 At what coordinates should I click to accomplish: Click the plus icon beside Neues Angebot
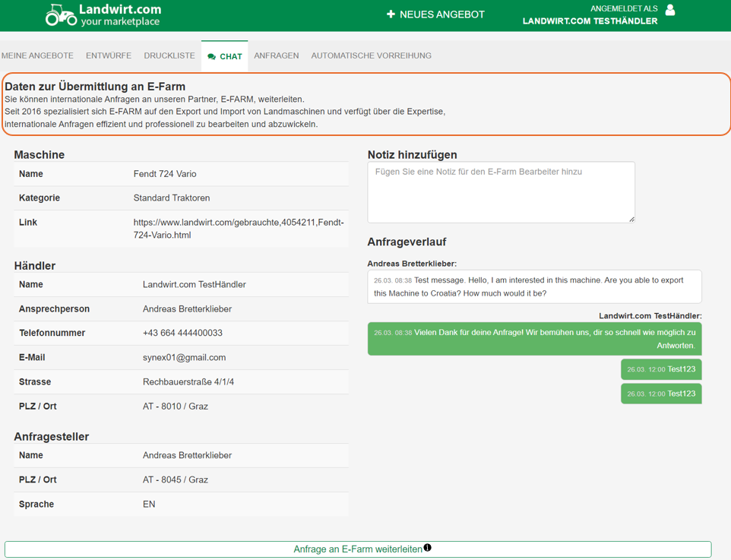391,14
